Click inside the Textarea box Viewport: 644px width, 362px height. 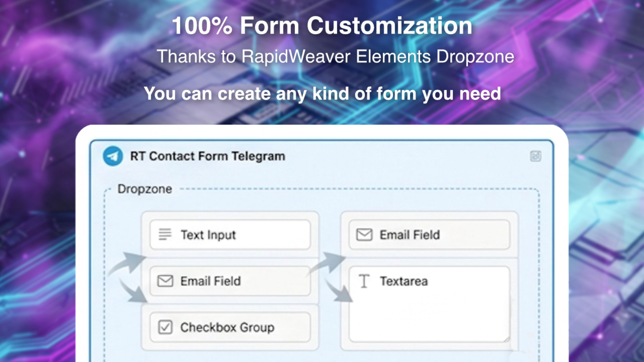(429, 304)
